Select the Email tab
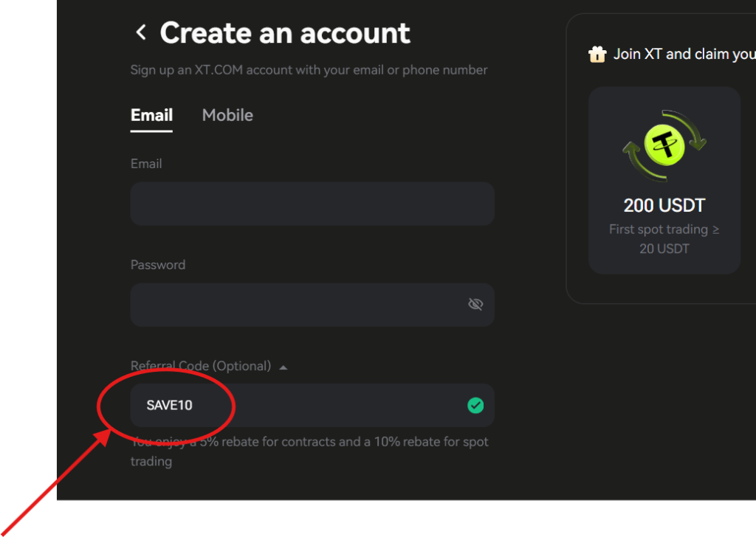The image size is (756, 537). coord(151,115)
